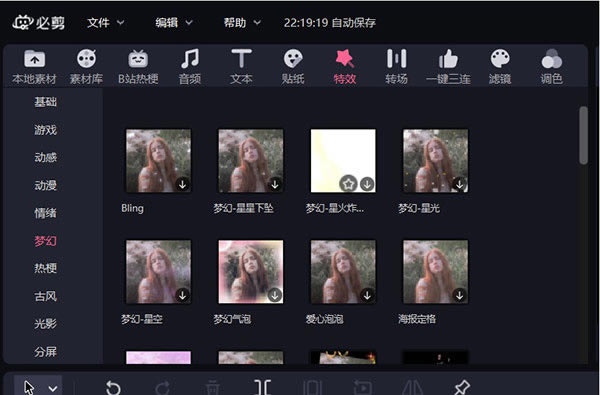Select the 古风 effects category
Image resolution: width=600 pixels, height=395 pixels.
pyautogui.click(x=46, y=296)
